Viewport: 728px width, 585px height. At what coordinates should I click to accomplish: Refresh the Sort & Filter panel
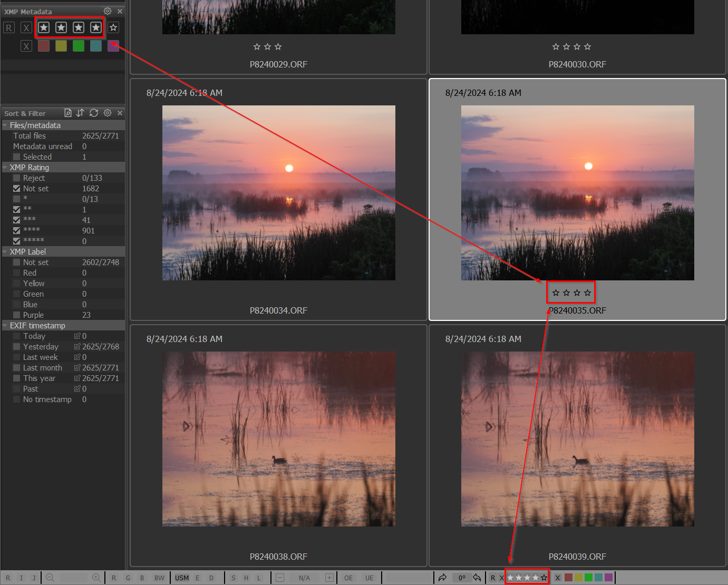click(94, 113)
